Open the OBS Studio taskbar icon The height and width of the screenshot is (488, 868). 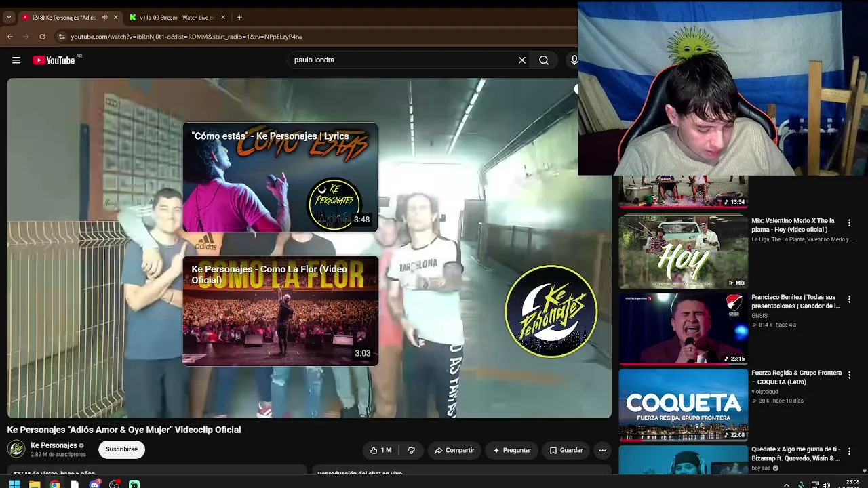pyautogui.click(x=115, y=484)
